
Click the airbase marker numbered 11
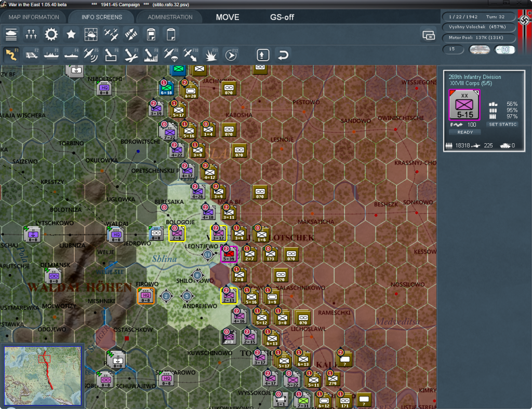coord(208,254)
